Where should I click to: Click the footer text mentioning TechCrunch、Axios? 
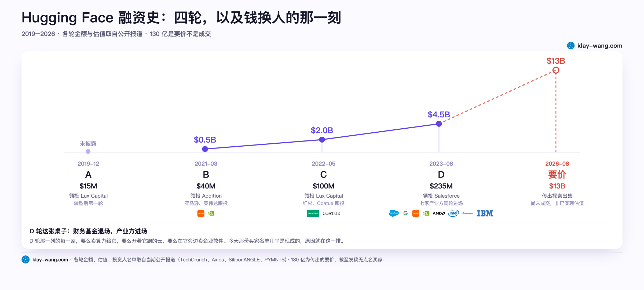[228, 259]
